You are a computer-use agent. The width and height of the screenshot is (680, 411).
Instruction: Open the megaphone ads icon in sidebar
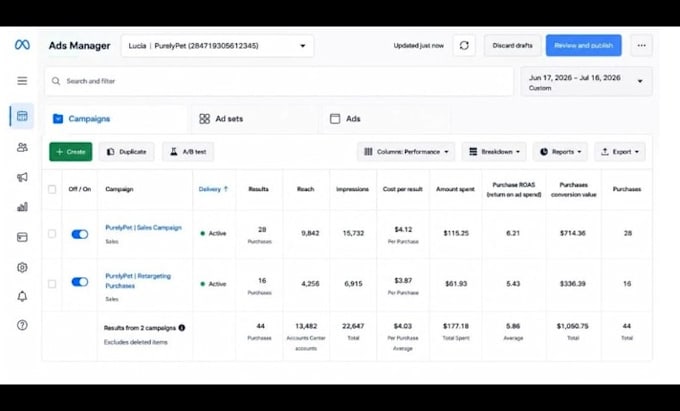coord(22,177)
